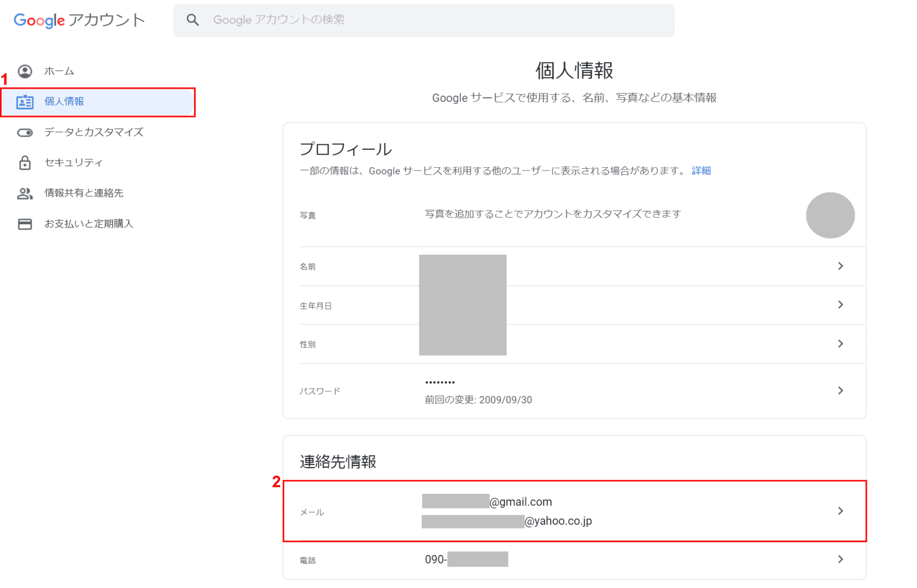Viewport: 917px width, 588px height.
Task: Click the 個人情報 ID card icon
Action: coord(25,102)
